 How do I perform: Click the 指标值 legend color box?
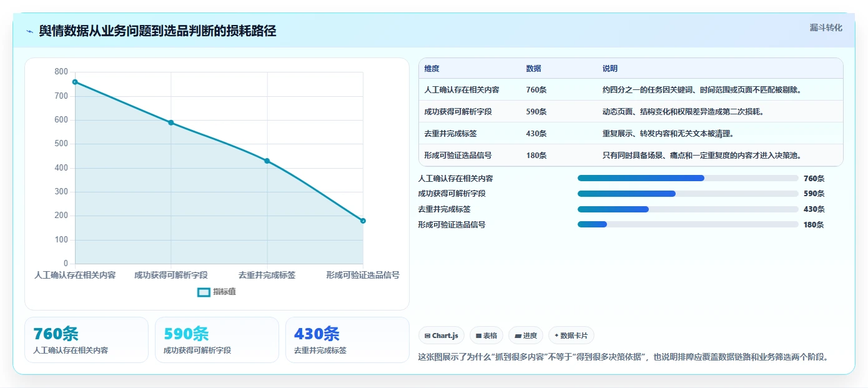pos(204,292)
